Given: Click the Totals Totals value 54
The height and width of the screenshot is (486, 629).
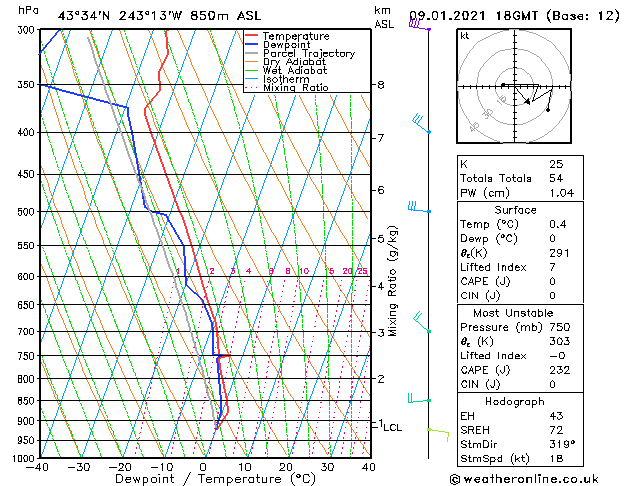Looking at the screenshot, I should 556,178.
